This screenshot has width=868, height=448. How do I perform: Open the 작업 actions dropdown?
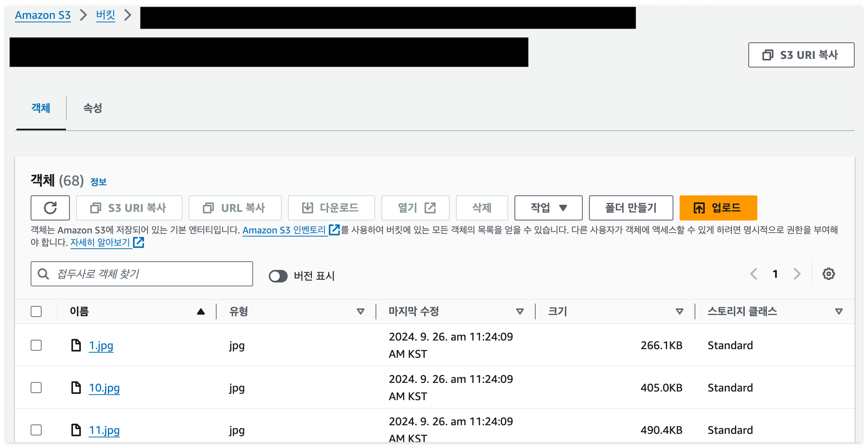(548, 208)
